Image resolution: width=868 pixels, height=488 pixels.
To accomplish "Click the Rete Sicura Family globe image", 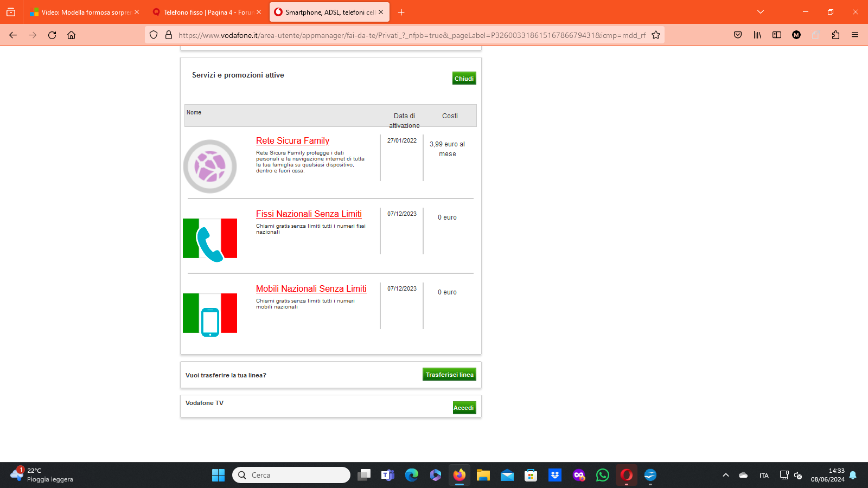I will [x=210, y=166].
